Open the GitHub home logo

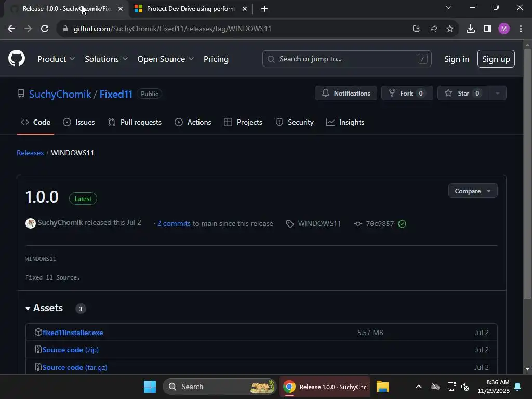16,58
